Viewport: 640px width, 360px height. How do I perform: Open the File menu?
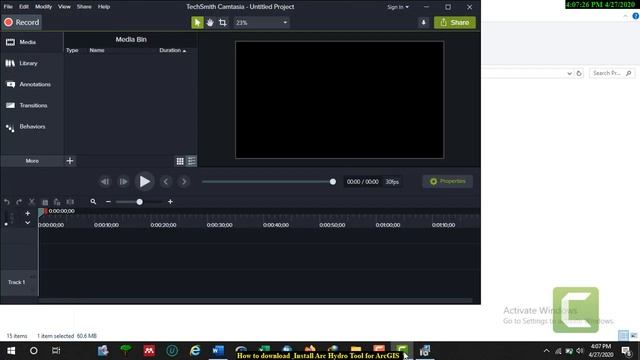pyautogui.click(x=8, y=7)
